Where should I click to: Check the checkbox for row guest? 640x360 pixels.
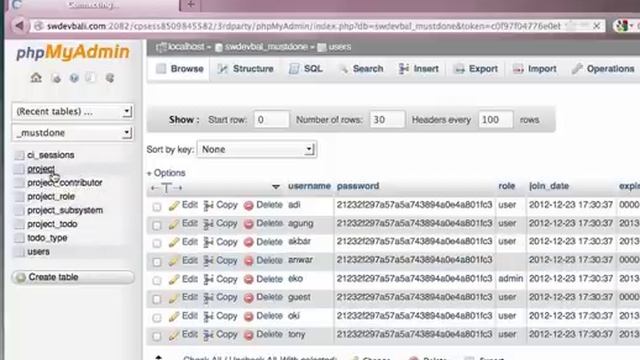click(157, 299)
